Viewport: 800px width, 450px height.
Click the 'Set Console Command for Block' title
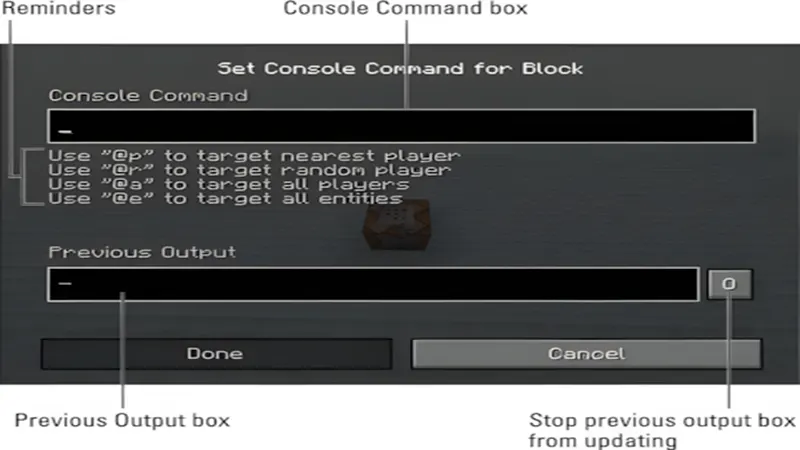coord(401,68)
